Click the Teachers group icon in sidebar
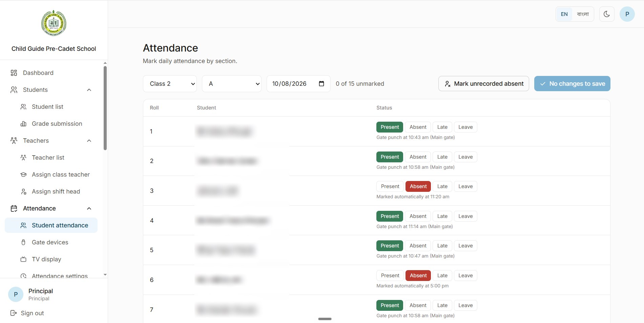Screen dimensions: 644x323 [x=14, y=141]
